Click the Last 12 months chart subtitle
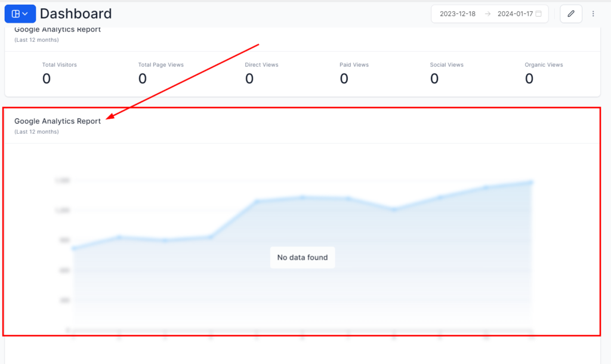611x364 pixels. [x=36, y=132]
